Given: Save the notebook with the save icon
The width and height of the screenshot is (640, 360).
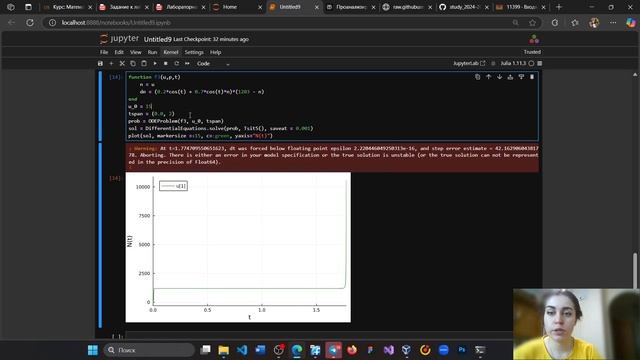Looking at the screenshot, I should [x=100, y=64].
